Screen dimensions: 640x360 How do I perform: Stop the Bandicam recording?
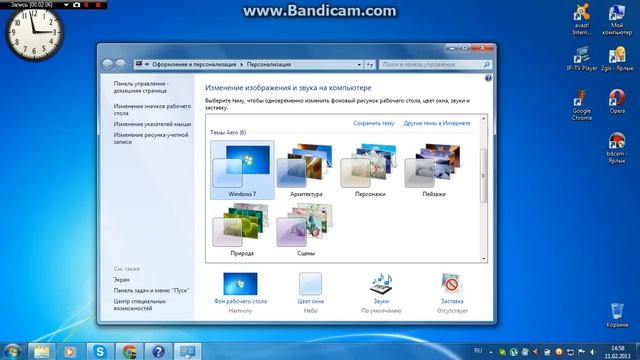pyautogui.click(x=98, y=5)
